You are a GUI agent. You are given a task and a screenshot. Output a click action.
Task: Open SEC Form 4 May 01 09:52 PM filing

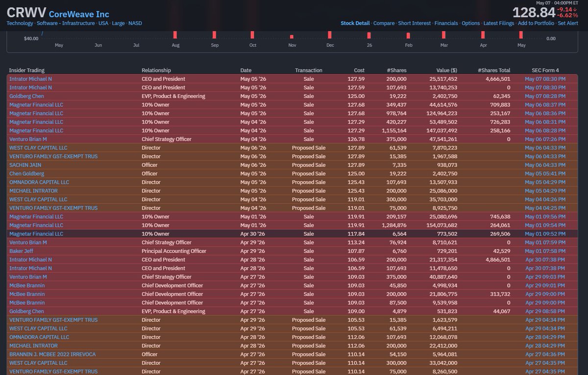click(545, 234)
